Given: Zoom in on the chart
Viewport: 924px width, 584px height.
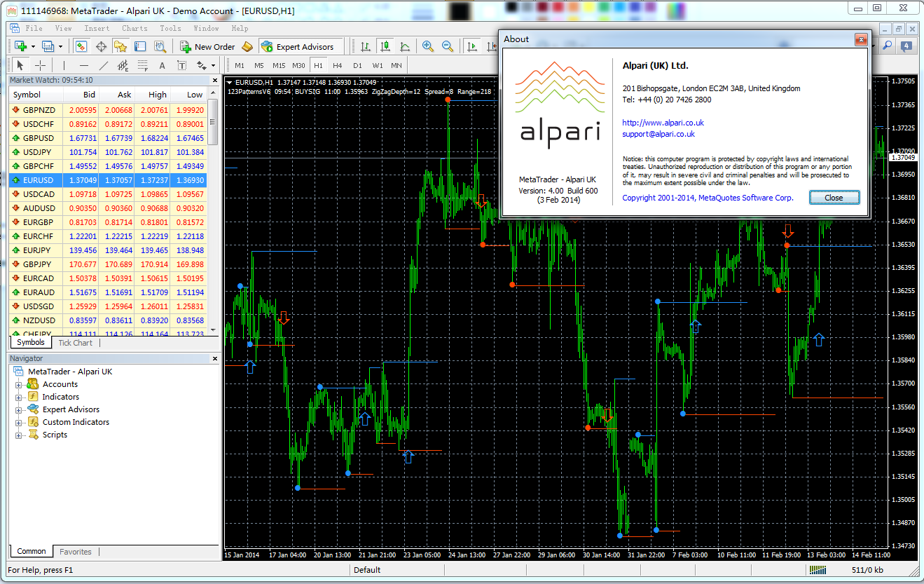Looking at the screenshot, I should click(x=428, y=46).
